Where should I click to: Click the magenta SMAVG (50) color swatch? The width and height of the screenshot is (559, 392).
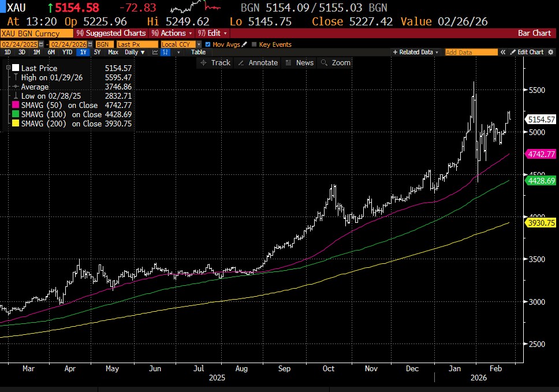click(15, 105)
